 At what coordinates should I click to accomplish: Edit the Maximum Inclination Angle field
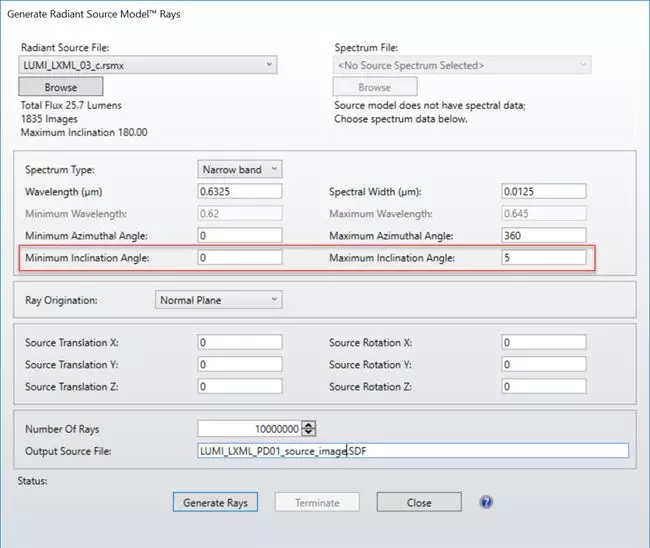tap(543, 257)
